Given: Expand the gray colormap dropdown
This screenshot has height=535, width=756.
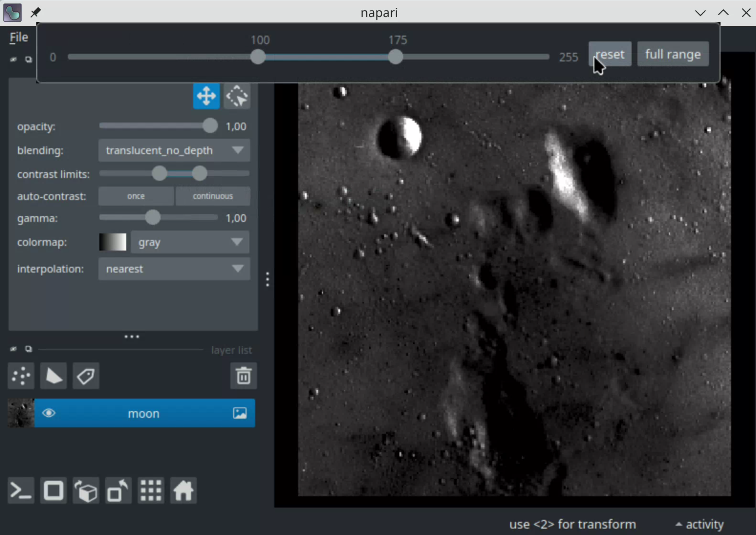Looking at the screenshot, I should click(x=190, y=242).
